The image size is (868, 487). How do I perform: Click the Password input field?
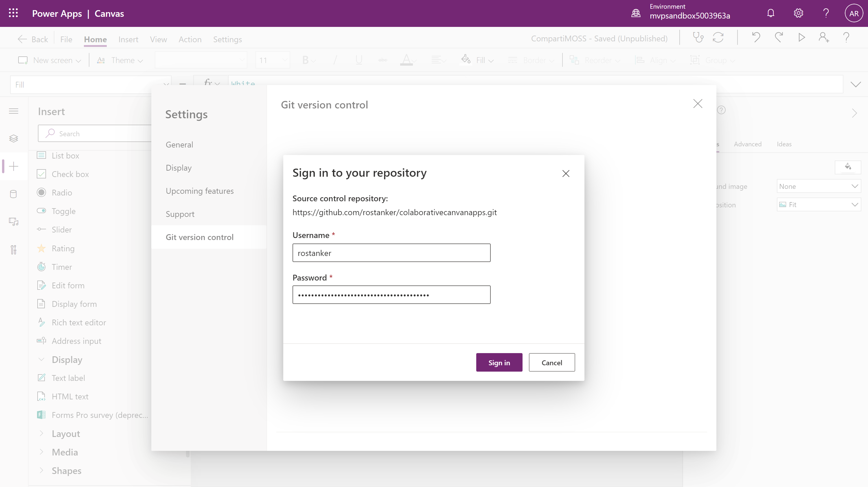[391, 295]
